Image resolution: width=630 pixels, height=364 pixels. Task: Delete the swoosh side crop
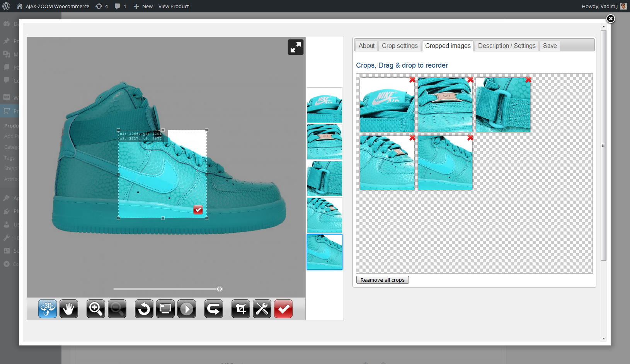[x=470, y=138]
